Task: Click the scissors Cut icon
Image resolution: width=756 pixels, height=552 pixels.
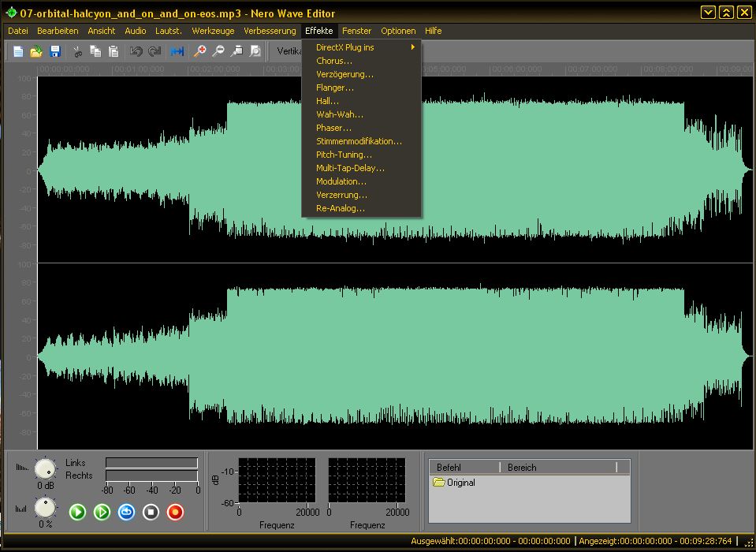Action: [77, 52]
